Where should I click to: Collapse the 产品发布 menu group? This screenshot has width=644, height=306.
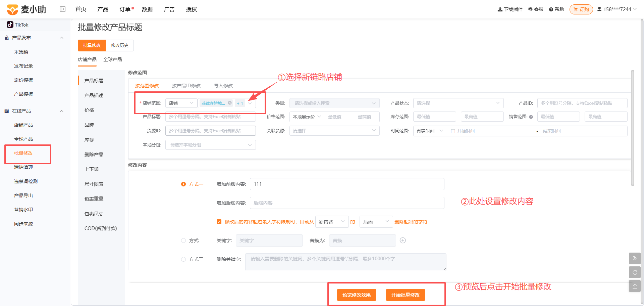coord(61,38)
